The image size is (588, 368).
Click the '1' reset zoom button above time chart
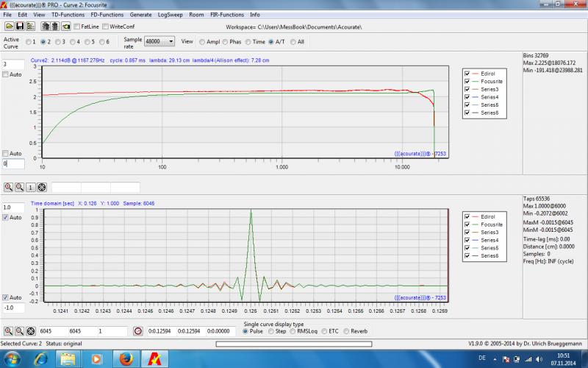(31, 187)
